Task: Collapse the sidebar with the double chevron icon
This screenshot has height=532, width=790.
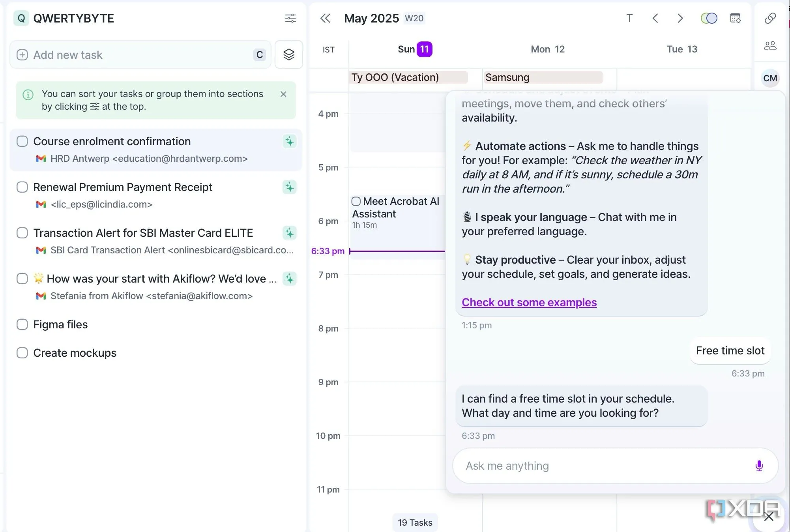Action: tap(325, 18)
